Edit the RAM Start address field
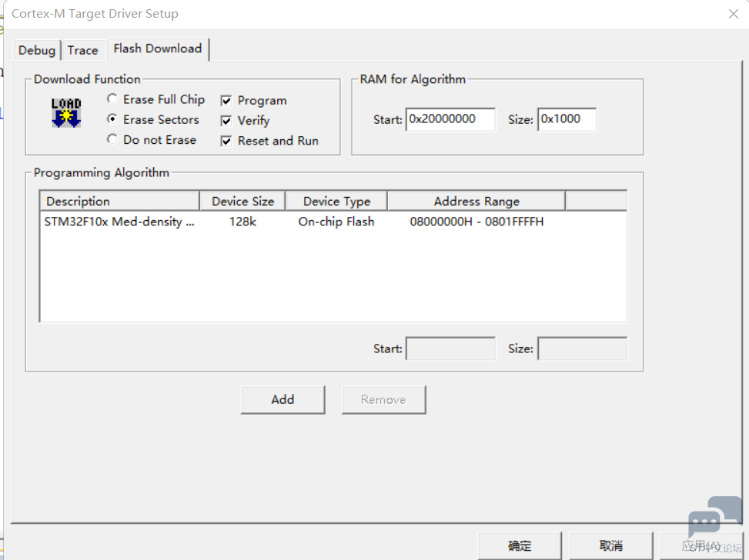749x560 pixels. coord(450,119)
